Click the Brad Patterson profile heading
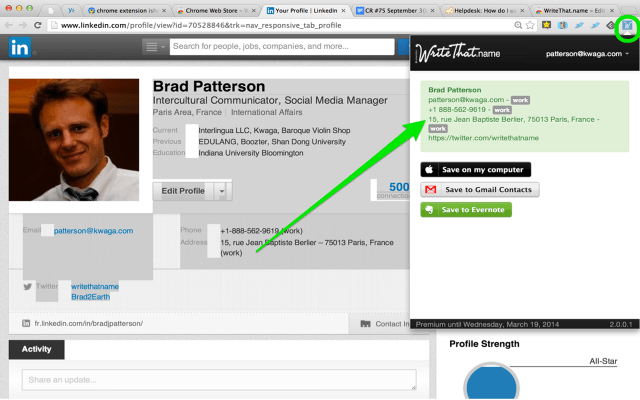This screenshot has width=640, height=400. 209,87
